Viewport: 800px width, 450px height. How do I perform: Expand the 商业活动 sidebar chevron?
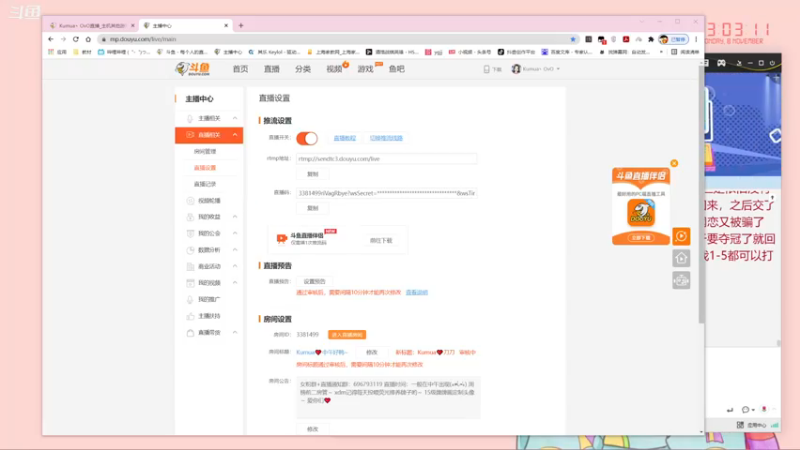tap(235, 266)
